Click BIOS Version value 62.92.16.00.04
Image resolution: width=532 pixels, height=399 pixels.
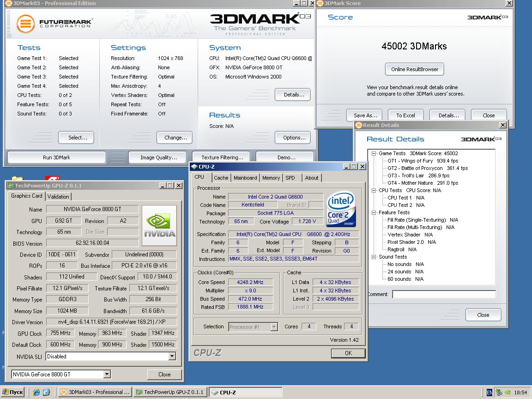[x=92, y=243]
